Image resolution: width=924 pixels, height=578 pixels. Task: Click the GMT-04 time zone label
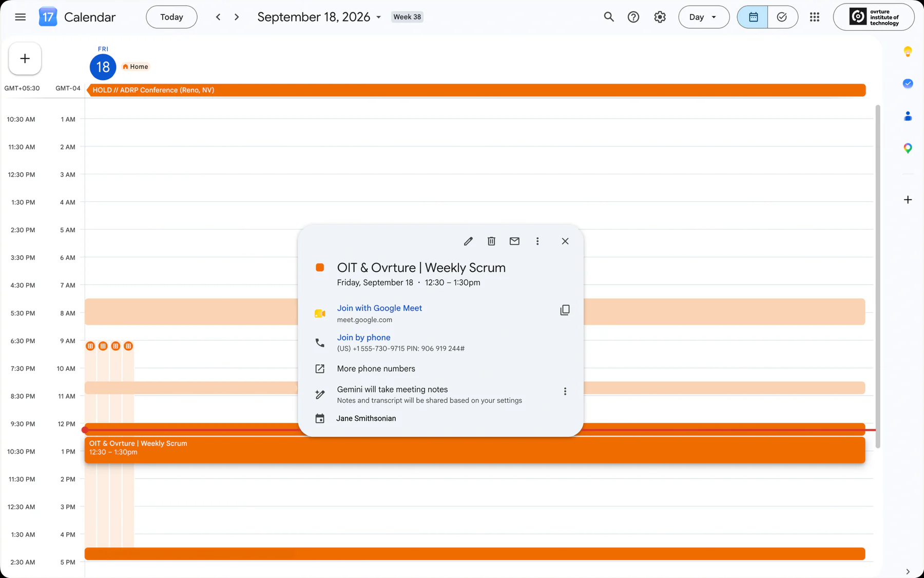pyautogui.click(x=68, y=88)
